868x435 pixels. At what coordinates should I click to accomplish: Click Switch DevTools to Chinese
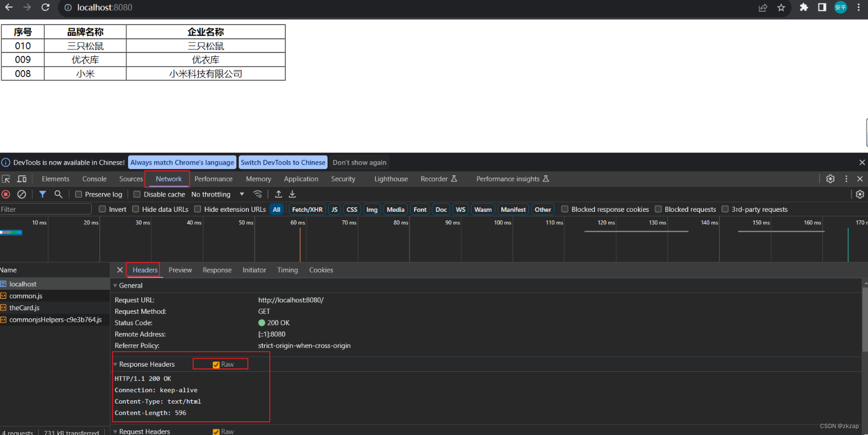tap(283, 162)
